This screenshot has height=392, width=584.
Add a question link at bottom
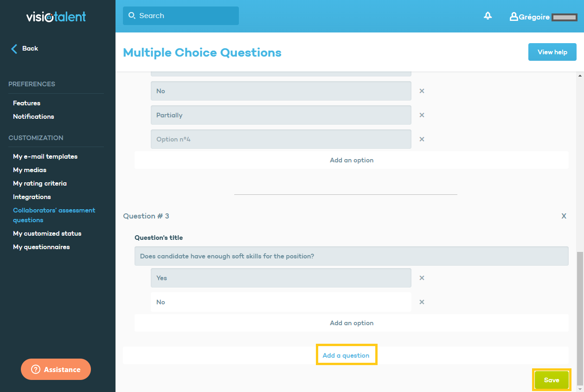click(x=346, y=355)
